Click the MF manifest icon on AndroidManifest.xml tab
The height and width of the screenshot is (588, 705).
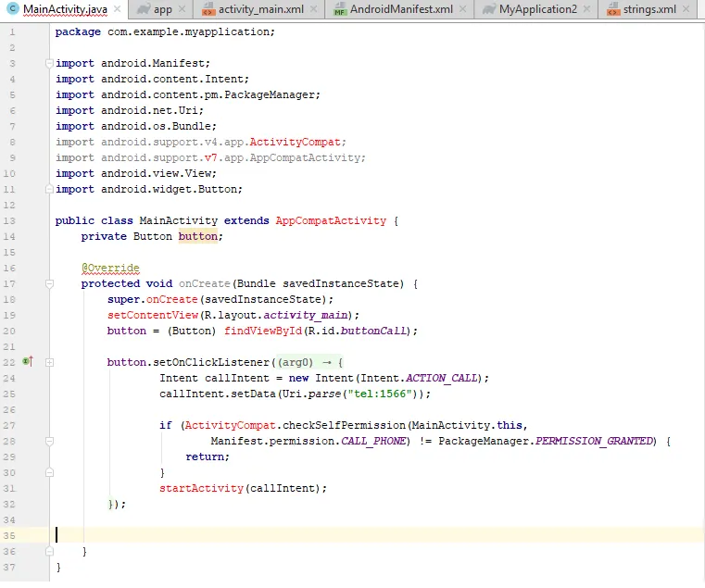coord(340,9)
